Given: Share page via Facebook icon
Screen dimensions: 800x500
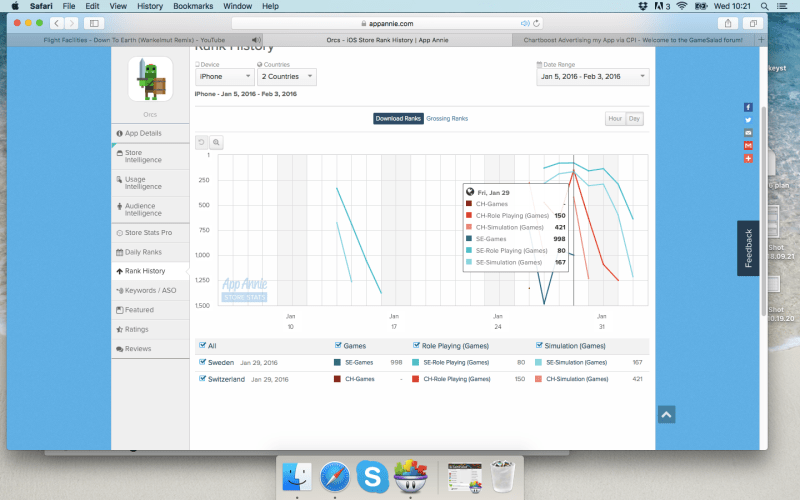Looking at the screenshot, I should (x=748, y=107).
